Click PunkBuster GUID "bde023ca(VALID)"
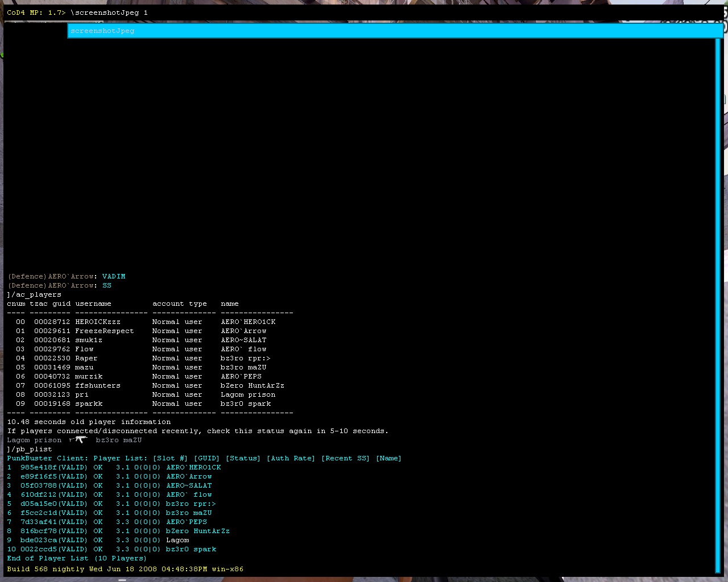The width and height of the screenshot is (728, 582). pyautogui.click(x=54, y=540)
